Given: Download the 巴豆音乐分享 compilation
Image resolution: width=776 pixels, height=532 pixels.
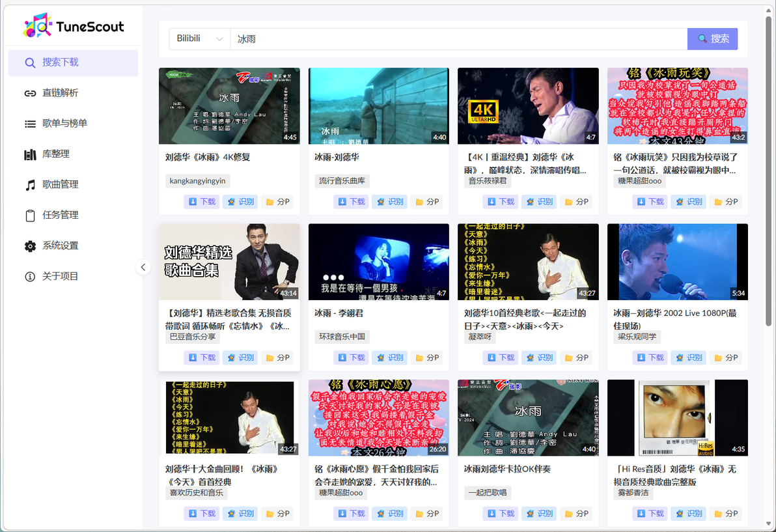Looking at the screenshot, I should pyautogui.click(x=202, y=357).
